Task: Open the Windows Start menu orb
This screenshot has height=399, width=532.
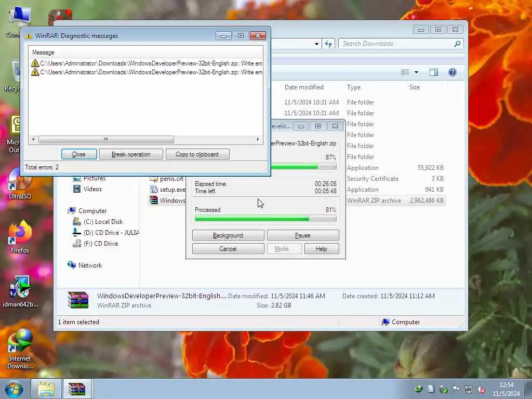Action: pyautogui.click(x=14, y=389)
